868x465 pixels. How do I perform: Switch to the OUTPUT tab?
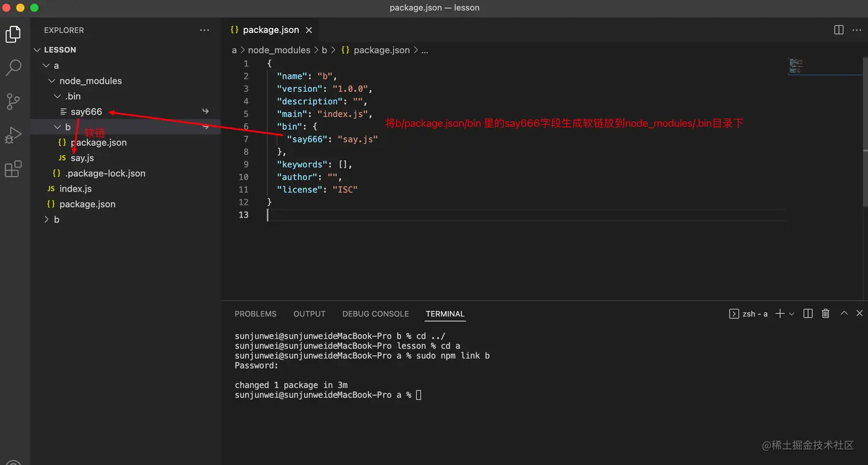tap(309, 314)
